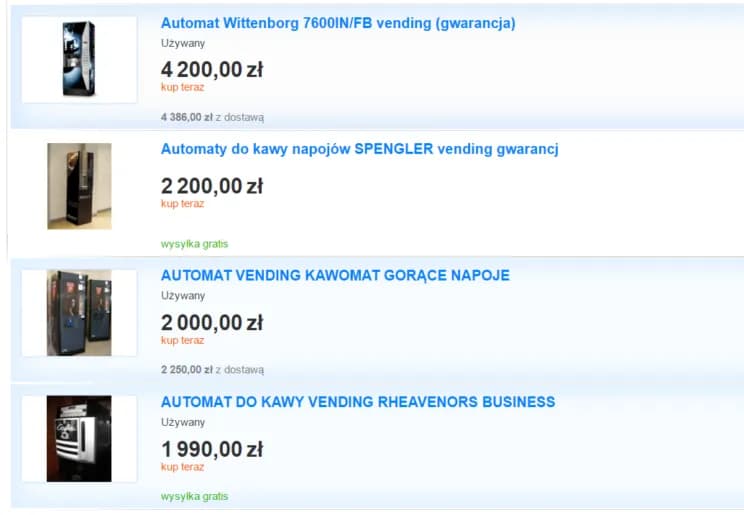Viewport: 744px width, 515px height.
Task: Open the Wittenborg 7600IN/FB vending machine thumbnail
Action: coord(79,59)
